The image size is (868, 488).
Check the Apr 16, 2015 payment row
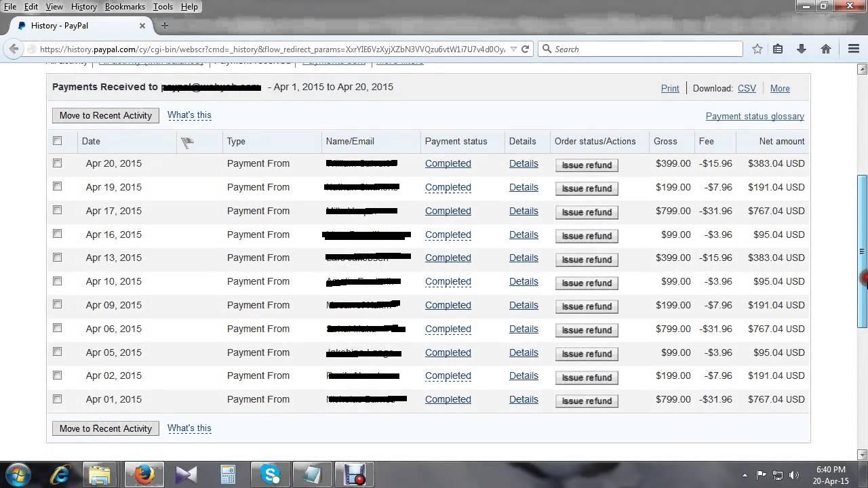tap(57, 234)
